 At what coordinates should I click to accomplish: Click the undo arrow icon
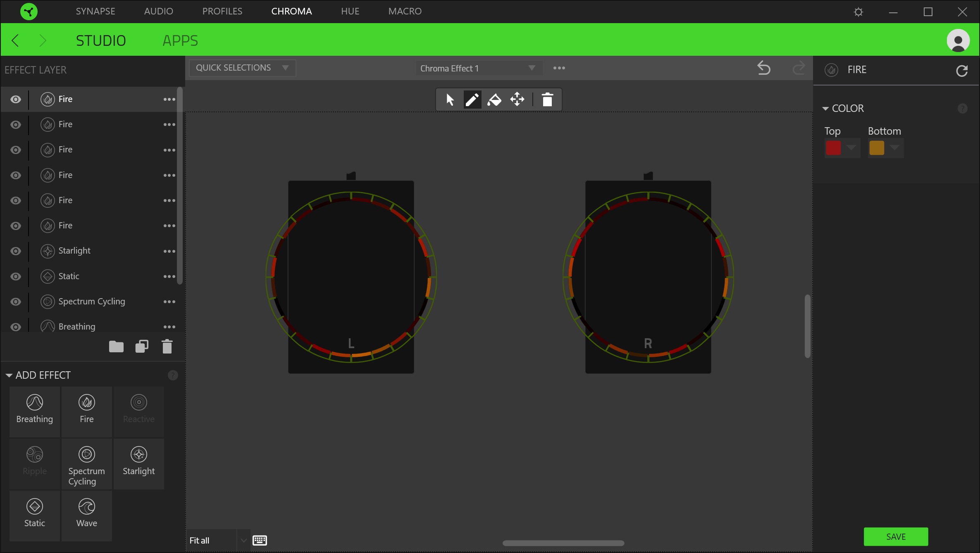pyautogui.click(x=763, y=68)
